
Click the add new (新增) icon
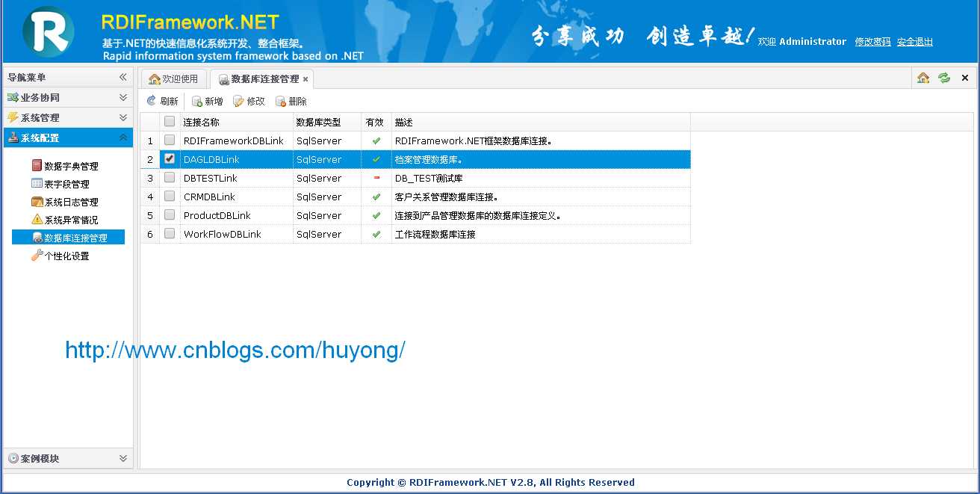tap(197, 101)
